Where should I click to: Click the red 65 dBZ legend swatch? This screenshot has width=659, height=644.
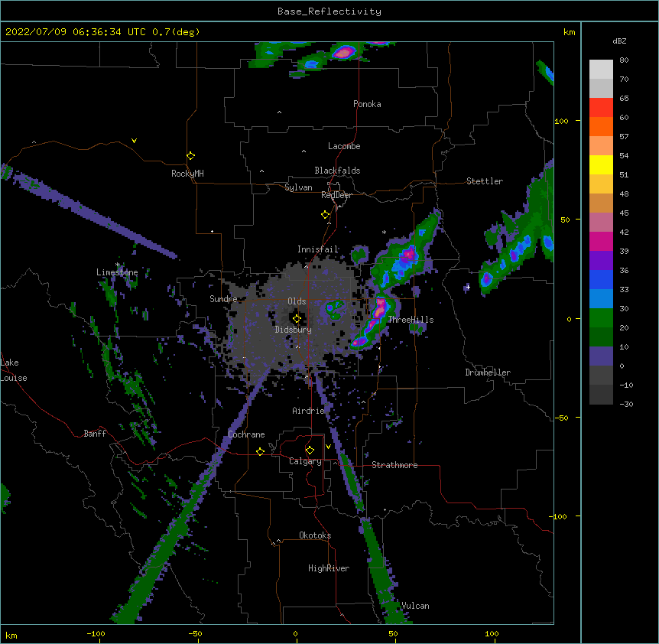601,108
